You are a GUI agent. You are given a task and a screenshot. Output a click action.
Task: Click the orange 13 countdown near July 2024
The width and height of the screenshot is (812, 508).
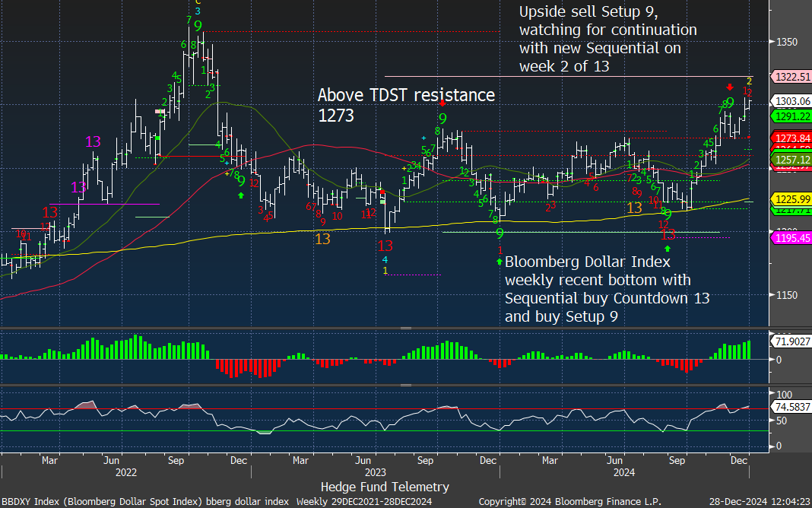coord(634,208)
